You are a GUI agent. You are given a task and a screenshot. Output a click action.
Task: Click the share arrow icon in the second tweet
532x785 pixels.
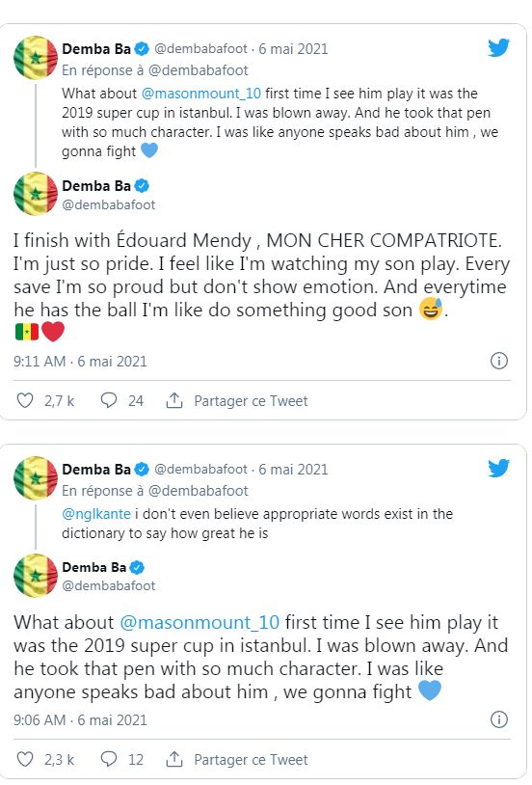click(173, 759)
